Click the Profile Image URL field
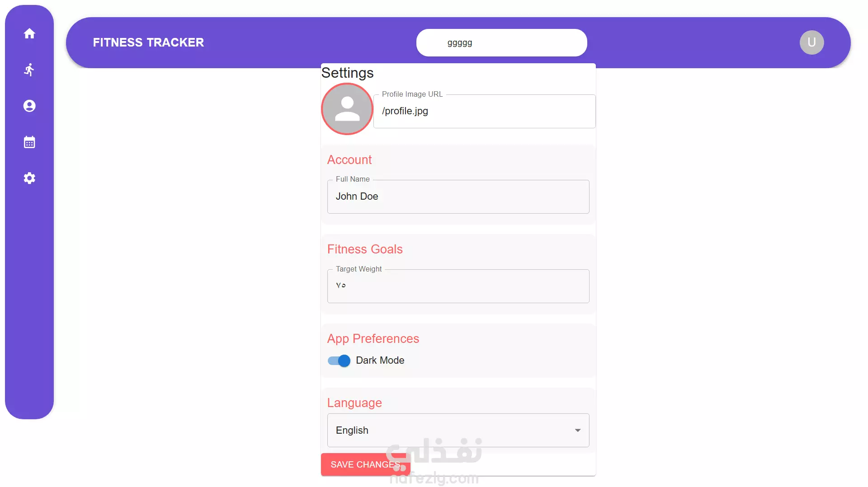868x487 pixels. pyautogui.click(x=484, y=111)
